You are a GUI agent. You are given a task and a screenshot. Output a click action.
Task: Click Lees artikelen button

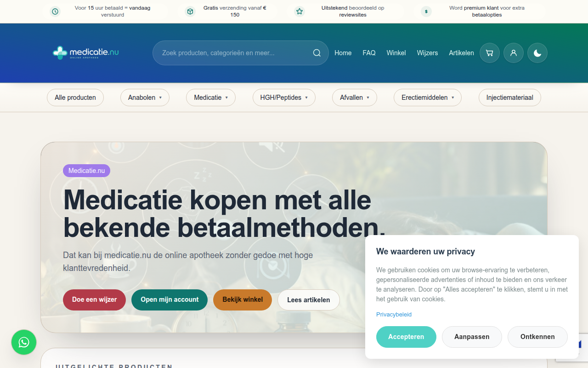click(309, 300)
